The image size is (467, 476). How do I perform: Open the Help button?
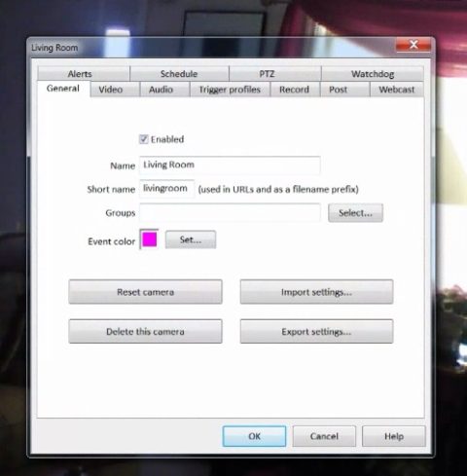tap(394, 436)
